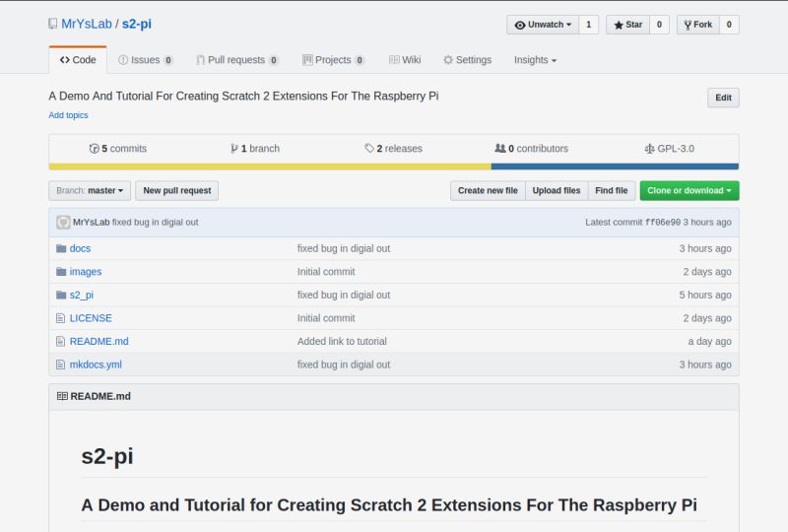The width and height of the screenshot is (788, 532).
Task: Click 'Added link to tutorial' commit message
Action: [x=342, y=342]
